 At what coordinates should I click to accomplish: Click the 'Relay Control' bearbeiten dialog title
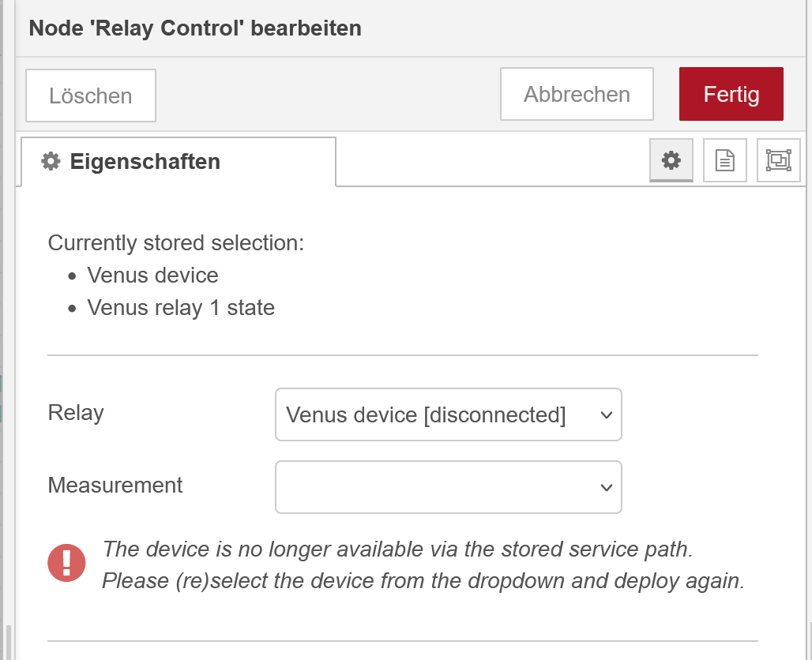(x=195, y=28)
